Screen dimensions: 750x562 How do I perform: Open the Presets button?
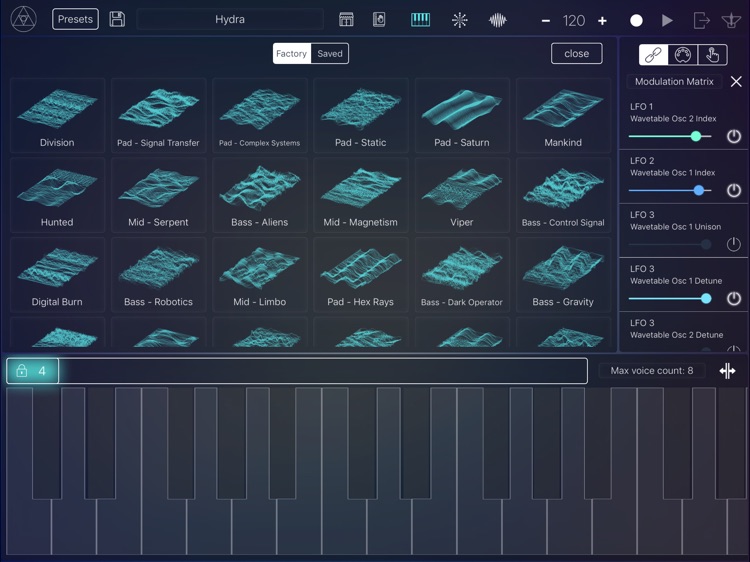[x=75, y=19]
